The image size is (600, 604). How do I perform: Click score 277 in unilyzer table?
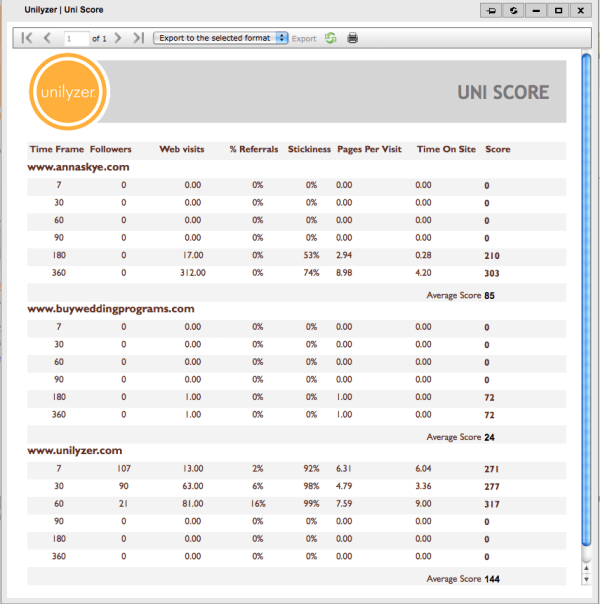click(492, 487)
